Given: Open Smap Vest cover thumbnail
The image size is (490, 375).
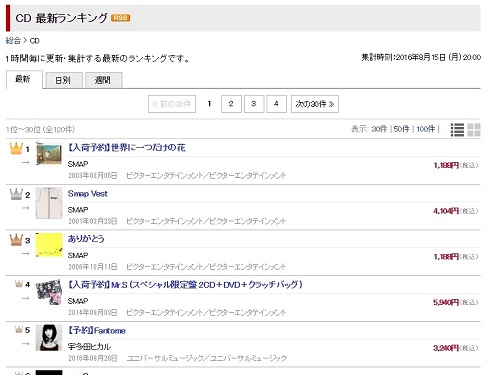Looking at the screenshot, I should (x=49, y=203).
